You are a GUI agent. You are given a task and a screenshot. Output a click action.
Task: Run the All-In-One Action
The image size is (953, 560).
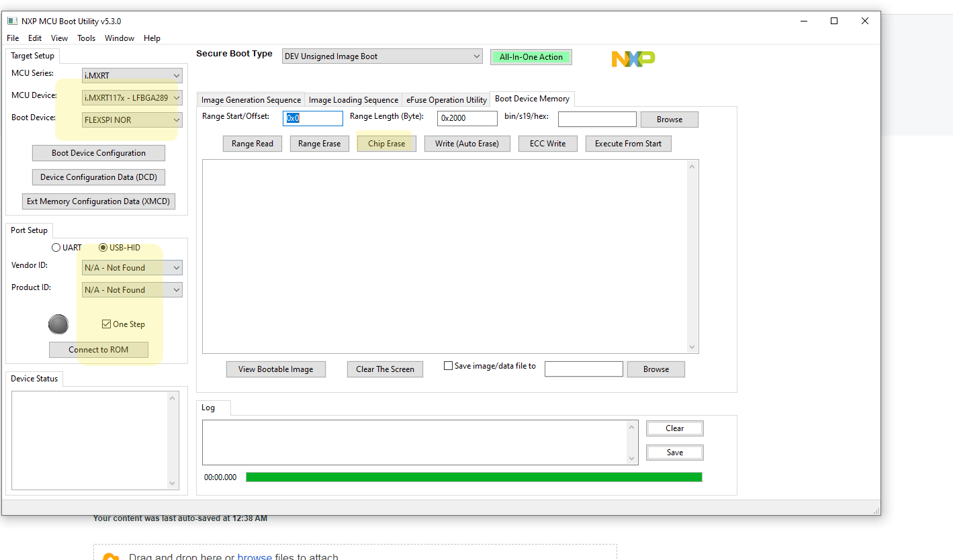click(x=531, y=56)
